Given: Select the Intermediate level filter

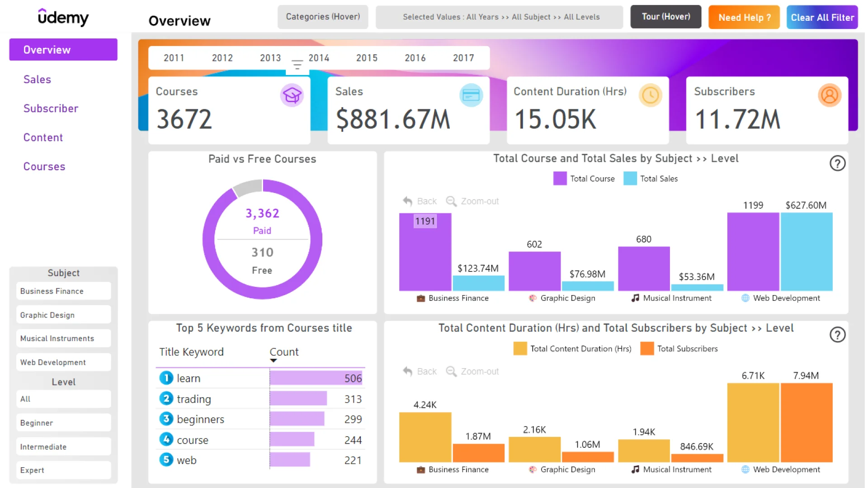Looking at the screenshot, I should tap(63, 447).
